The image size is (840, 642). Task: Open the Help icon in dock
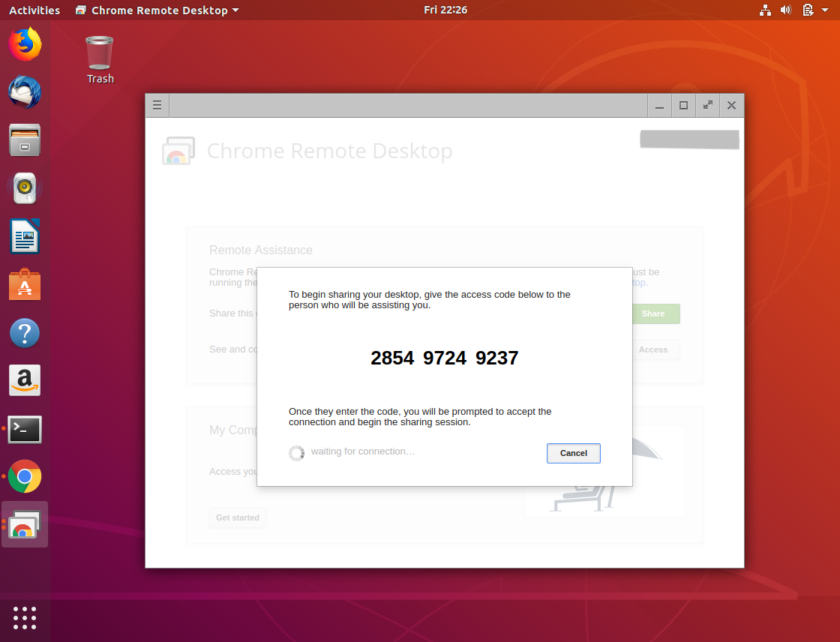tap(25, 333)
